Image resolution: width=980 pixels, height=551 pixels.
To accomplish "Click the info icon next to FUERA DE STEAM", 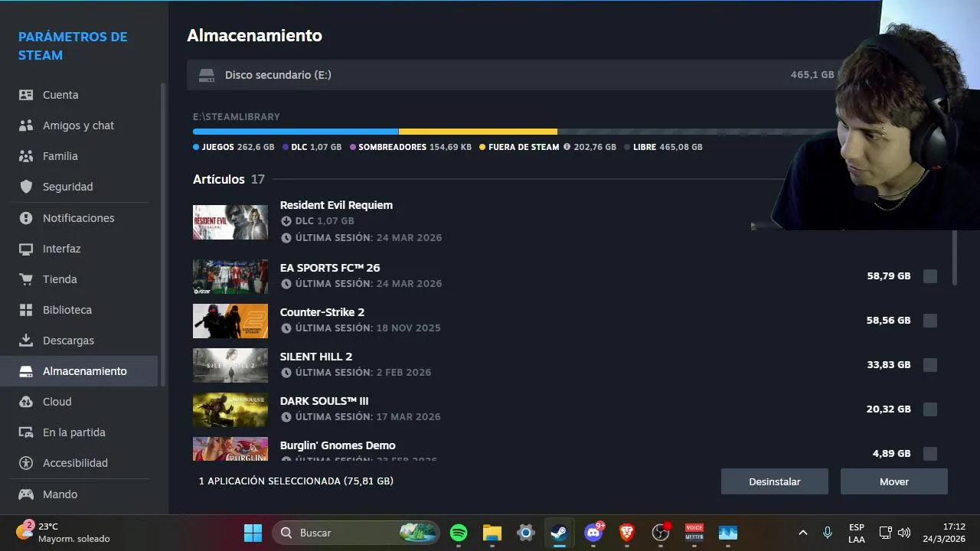I will coord(567,147).
